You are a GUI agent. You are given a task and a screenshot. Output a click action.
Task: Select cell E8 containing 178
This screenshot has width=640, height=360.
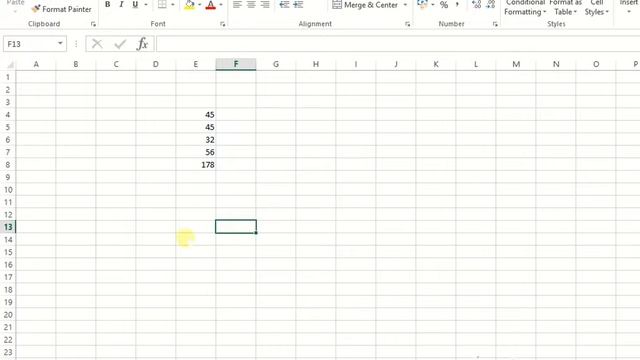click(x=196, y=164)
